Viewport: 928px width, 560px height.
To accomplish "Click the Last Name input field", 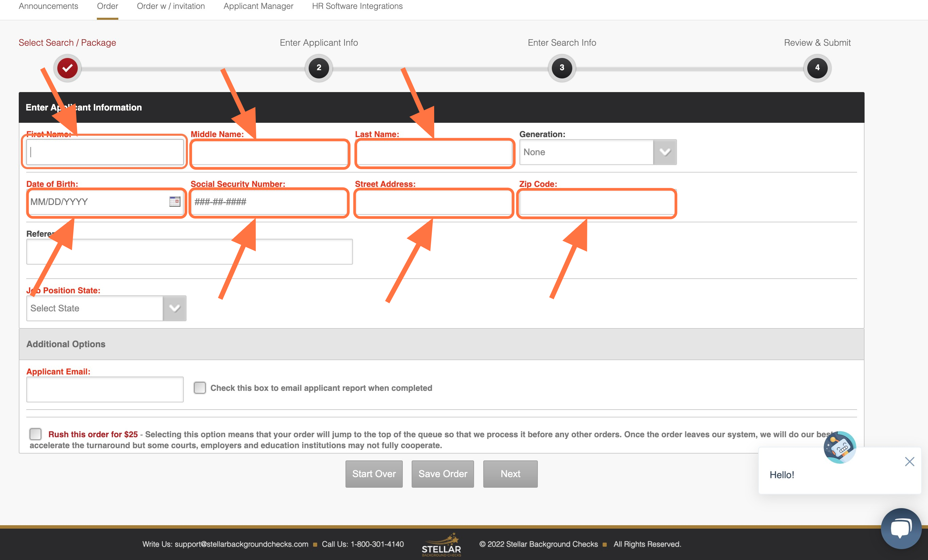I will click(x=434, y=152).
